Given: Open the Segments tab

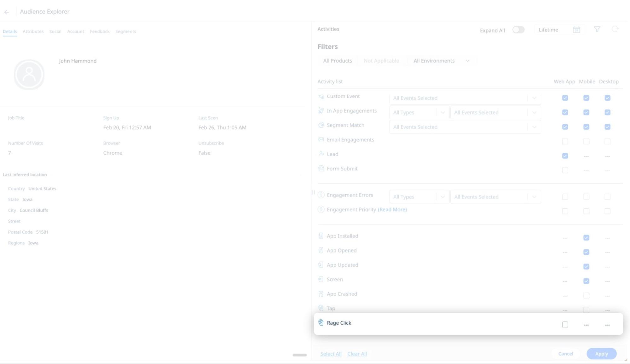Looking at the screenshot, I should click(x=125, y=31).
